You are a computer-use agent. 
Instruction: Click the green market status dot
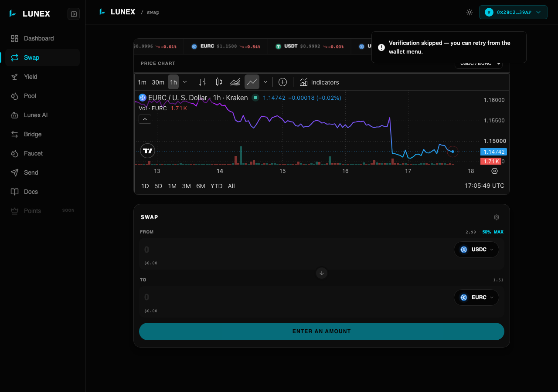(255, 98)
